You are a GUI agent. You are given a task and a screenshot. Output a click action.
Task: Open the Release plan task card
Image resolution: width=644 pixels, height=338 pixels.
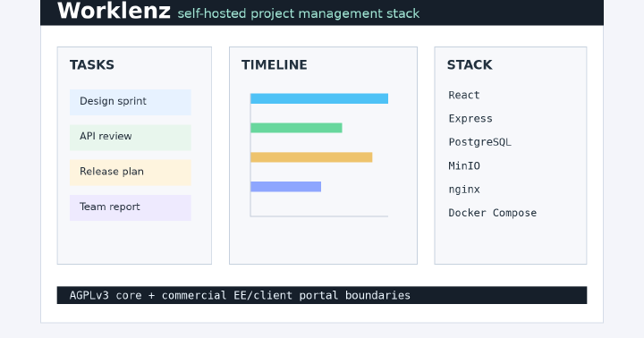point(131,173)
